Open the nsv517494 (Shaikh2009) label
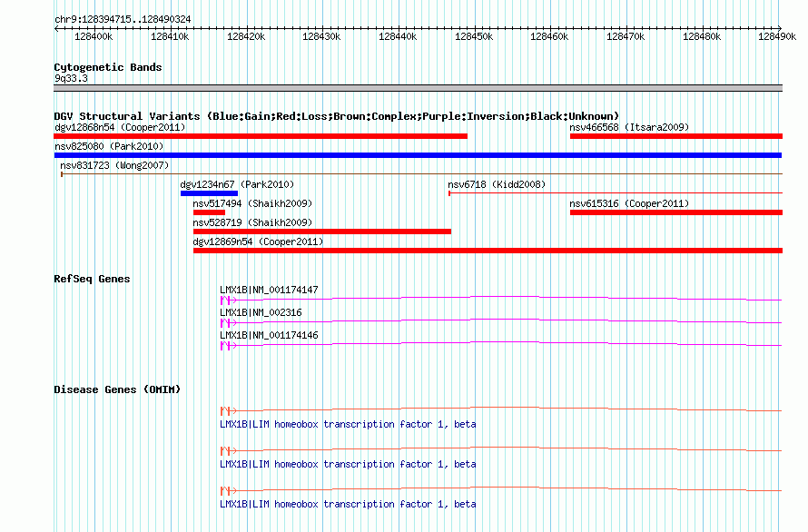This screenshot has width=808, height=532. coord(252,203)
